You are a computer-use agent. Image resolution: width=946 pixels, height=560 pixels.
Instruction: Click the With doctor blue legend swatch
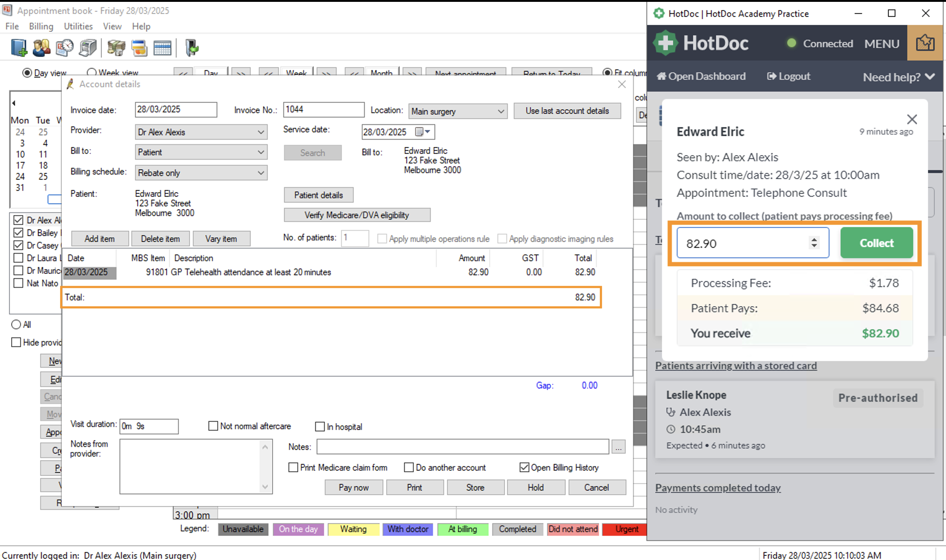(x=408, y=529)
